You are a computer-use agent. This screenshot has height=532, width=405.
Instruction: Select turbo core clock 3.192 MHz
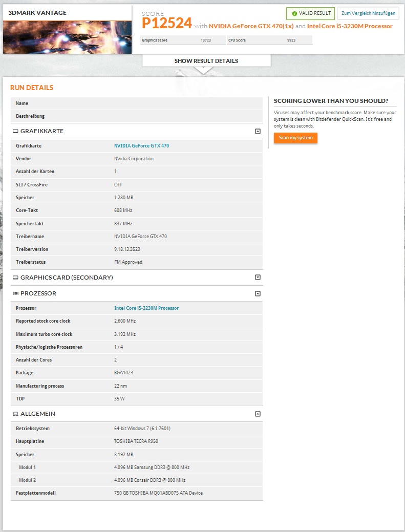(x=125, y=334)
